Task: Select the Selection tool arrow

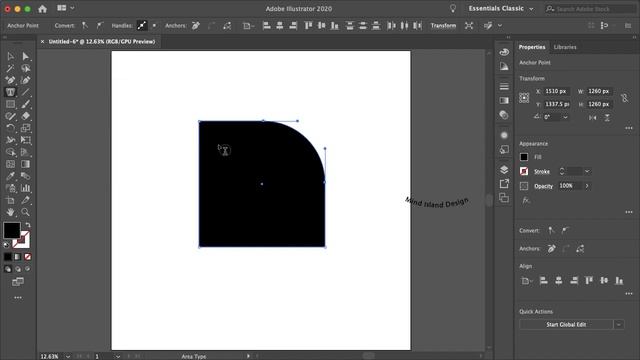Action: coord(10,56)
